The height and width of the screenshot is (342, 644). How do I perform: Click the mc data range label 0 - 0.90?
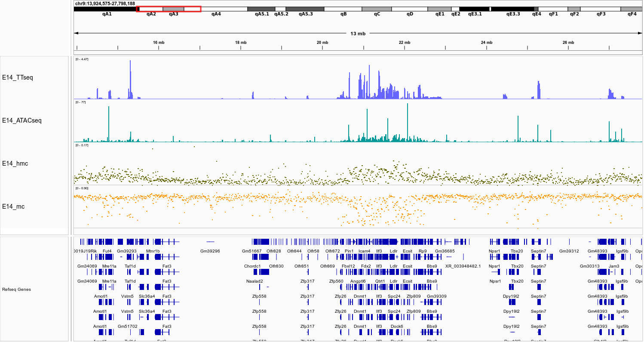click(x=82, y=188)
